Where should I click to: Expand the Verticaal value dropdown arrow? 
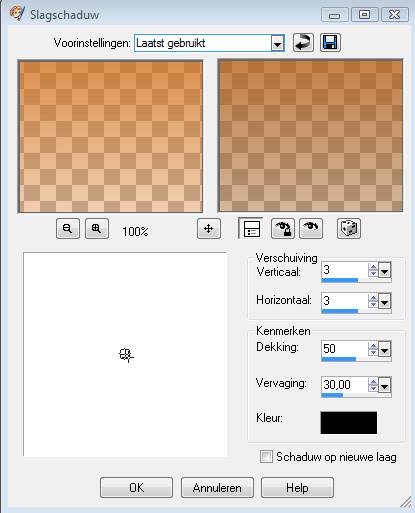(x=384, y=270)
